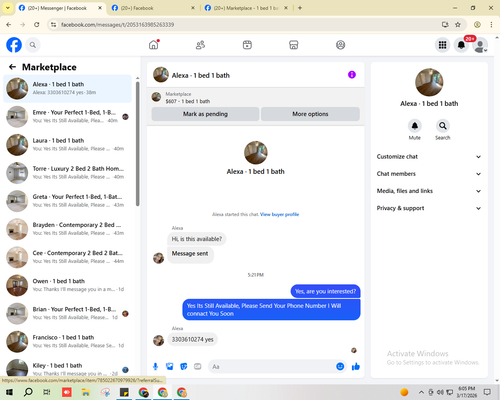
Task: Open Facebook search magnifier icon
Action: tap(33, 45)
